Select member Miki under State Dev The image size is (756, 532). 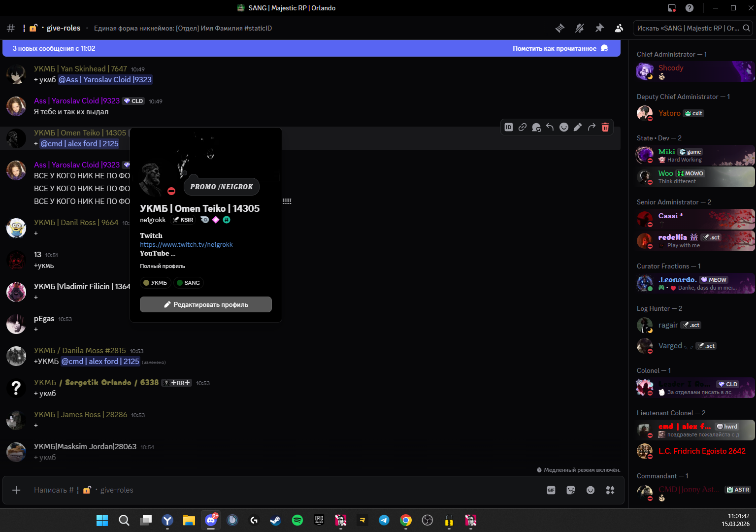point(694,155)
